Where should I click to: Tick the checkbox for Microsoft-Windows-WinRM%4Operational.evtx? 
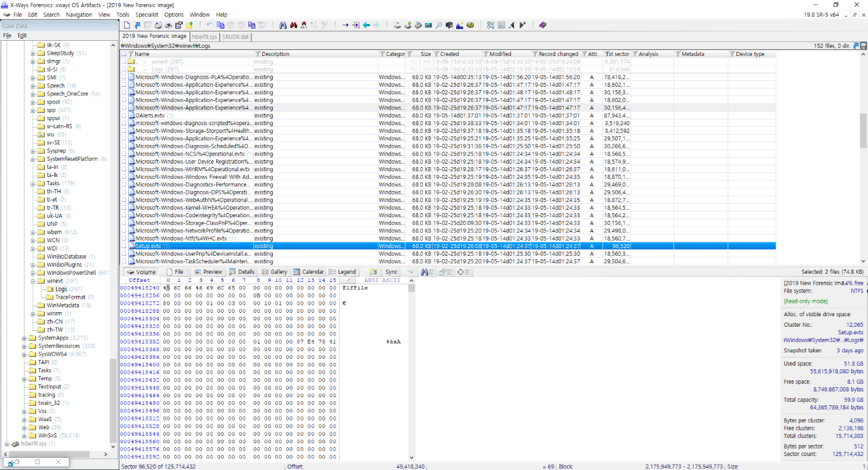(124, 169)
